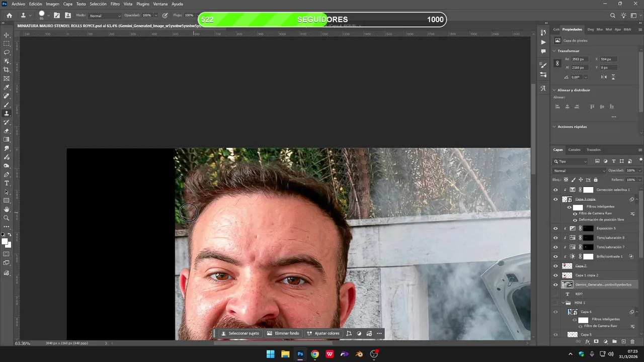Select the Hand tool
The width and height of the screenshot is (644, 362).
[7, 209]
